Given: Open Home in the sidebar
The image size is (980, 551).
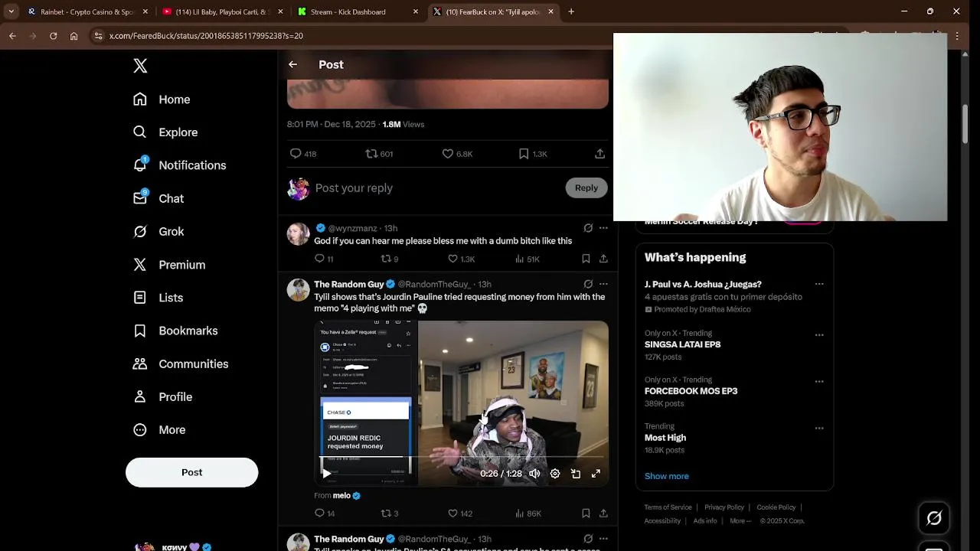Looking at the screenshot, I should 162,99.
